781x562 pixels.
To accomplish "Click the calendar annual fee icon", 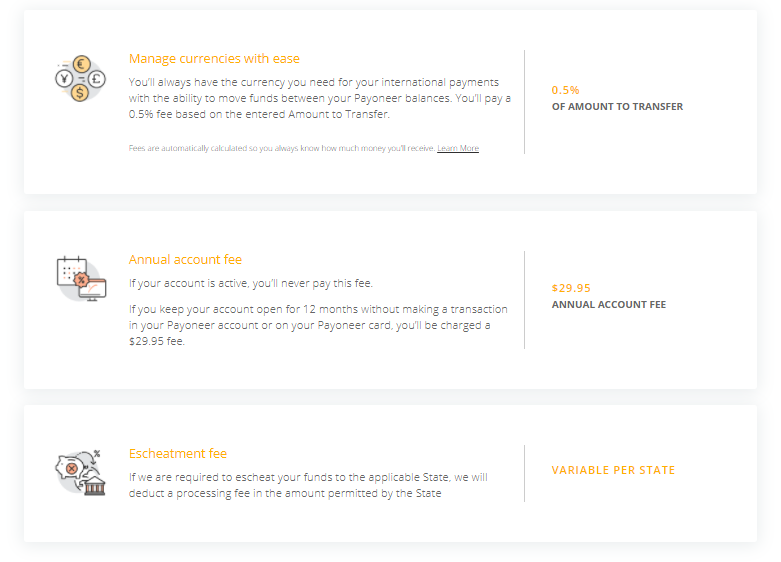I will pyautogui.click(x=81, y=279).
